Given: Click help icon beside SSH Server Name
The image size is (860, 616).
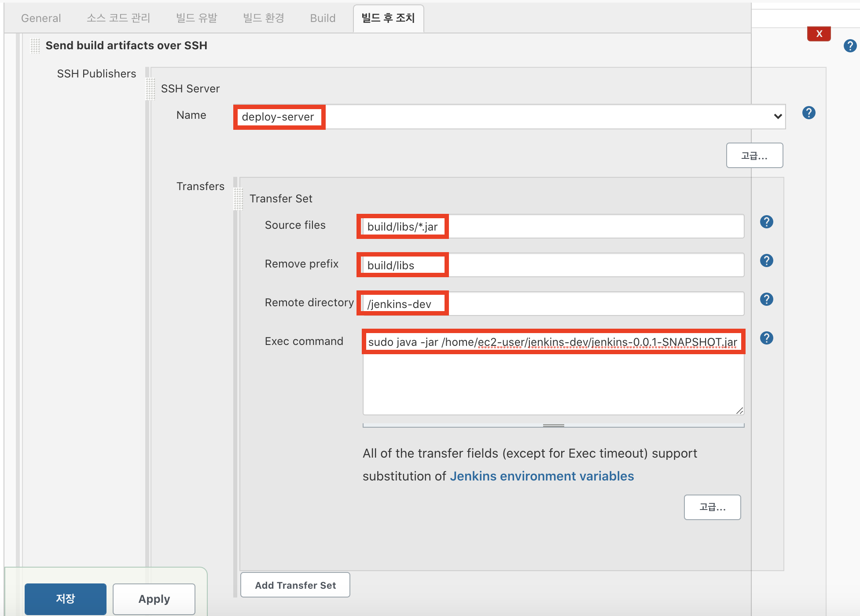Looking at the screenshot, I should click(809, 113).
